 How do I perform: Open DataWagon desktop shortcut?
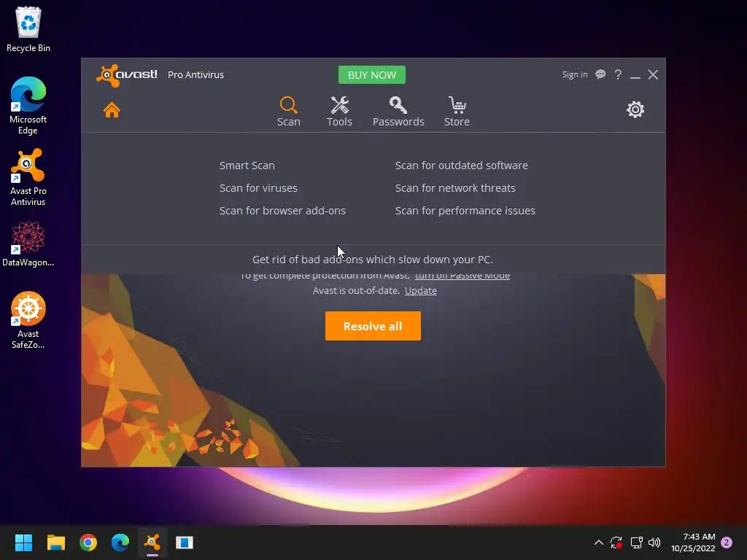coord(28,244)
